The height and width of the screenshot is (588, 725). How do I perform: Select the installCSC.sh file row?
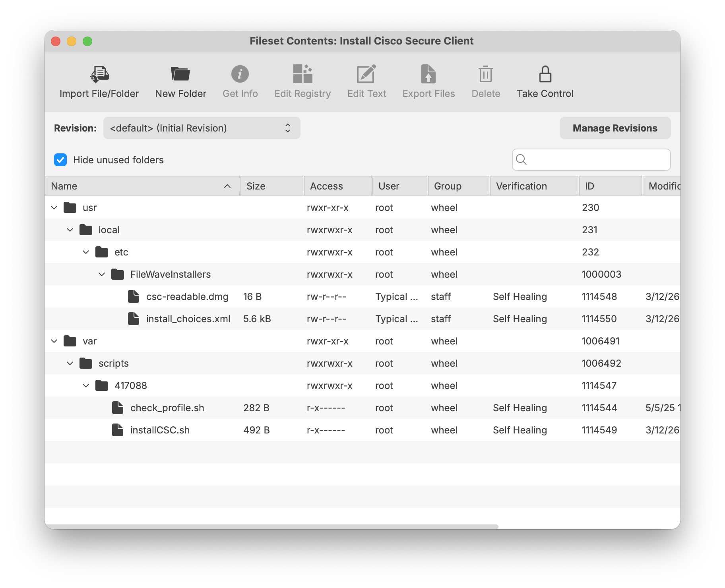click(x=160, y=430)
